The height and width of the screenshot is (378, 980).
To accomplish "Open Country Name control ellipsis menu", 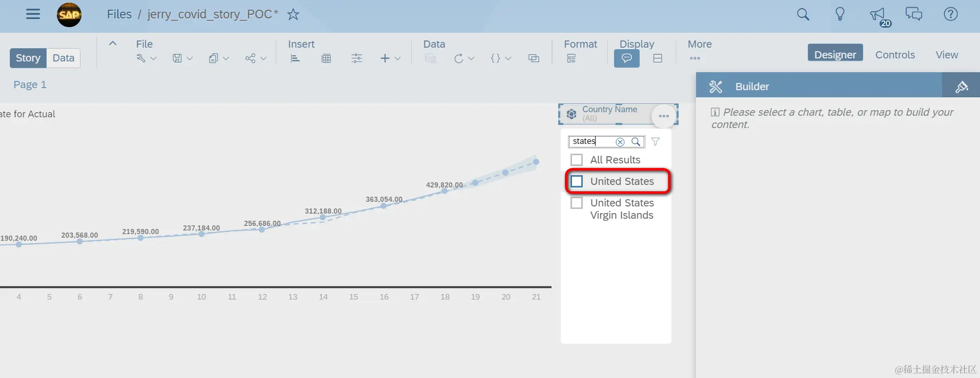I will coord(664,116).
